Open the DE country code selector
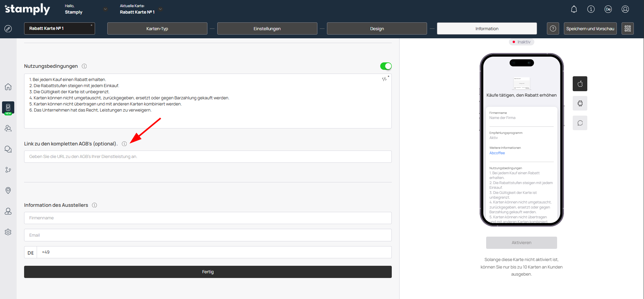The image size is (644, 299). 31,253
